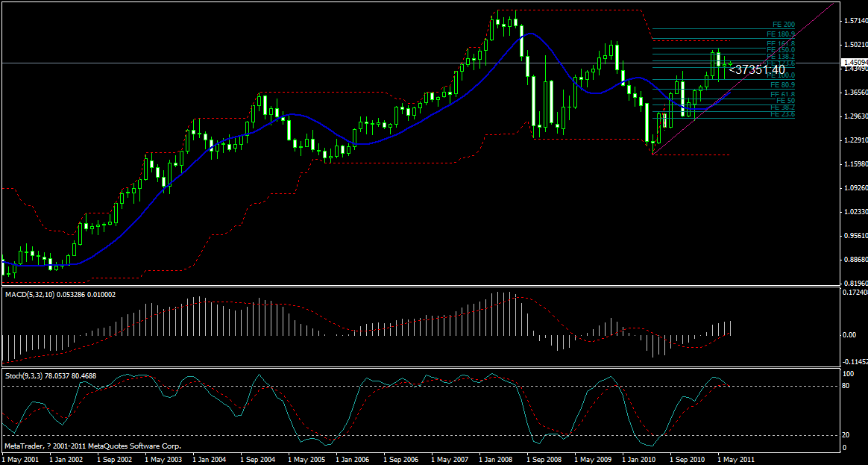Click the <37351.40 text label on chart
Viewport: 868px width, 465px height.
pos(756,70)
